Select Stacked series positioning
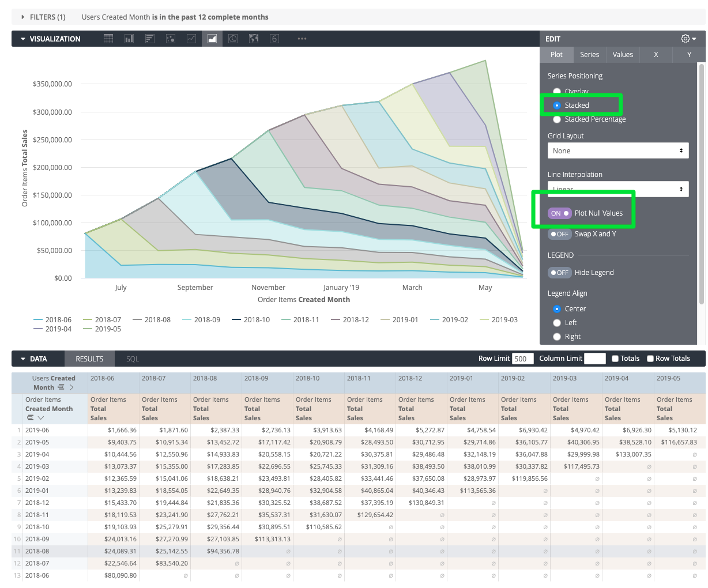Screen dimensions: 708x588 click(x=557, y=105)
